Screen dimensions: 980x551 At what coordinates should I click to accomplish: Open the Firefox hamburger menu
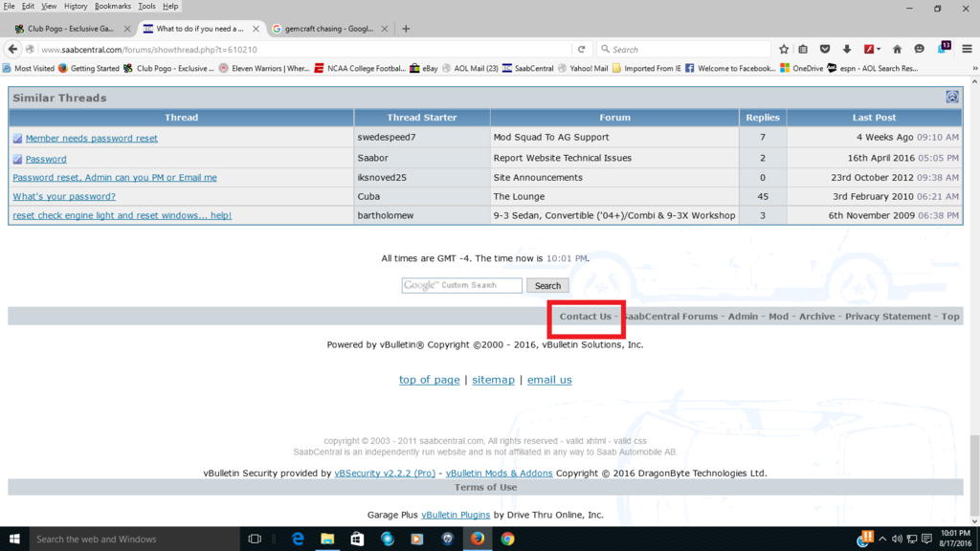[967, 49]
